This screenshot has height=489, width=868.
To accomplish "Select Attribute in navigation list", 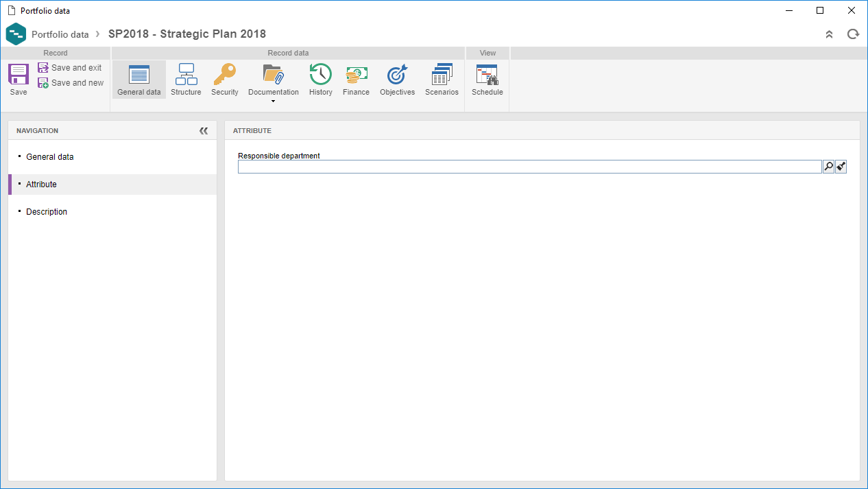I will coord(112,184).
